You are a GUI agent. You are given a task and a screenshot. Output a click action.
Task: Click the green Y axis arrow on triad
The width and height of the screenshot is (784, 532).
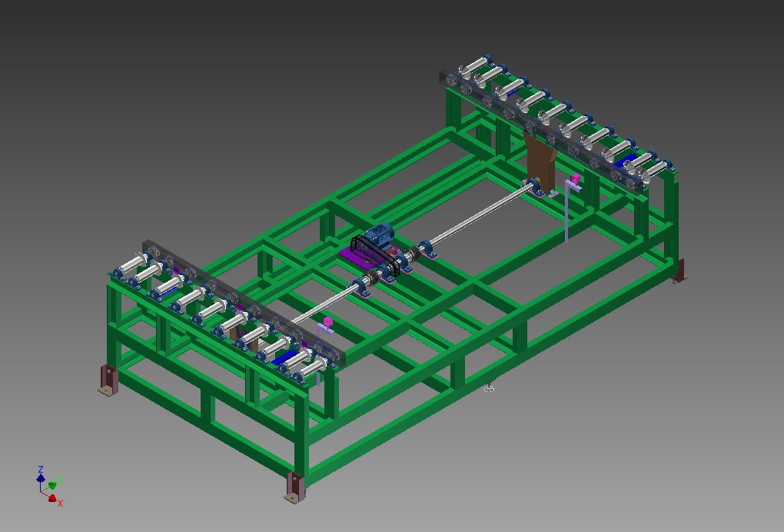point(52,486)
